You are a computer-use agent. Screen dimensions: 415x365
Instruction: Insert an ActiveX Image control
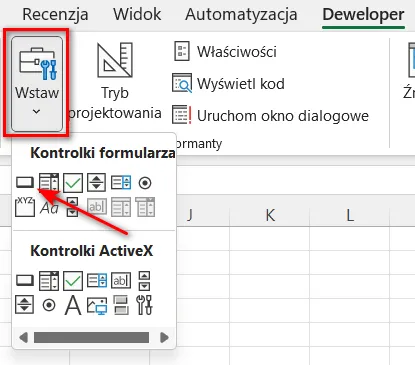97,305
